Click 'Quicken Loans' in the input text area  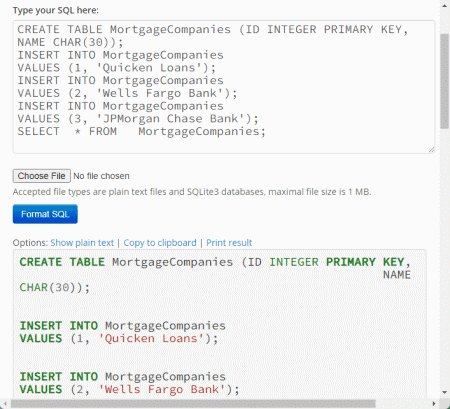coord(149,68)
